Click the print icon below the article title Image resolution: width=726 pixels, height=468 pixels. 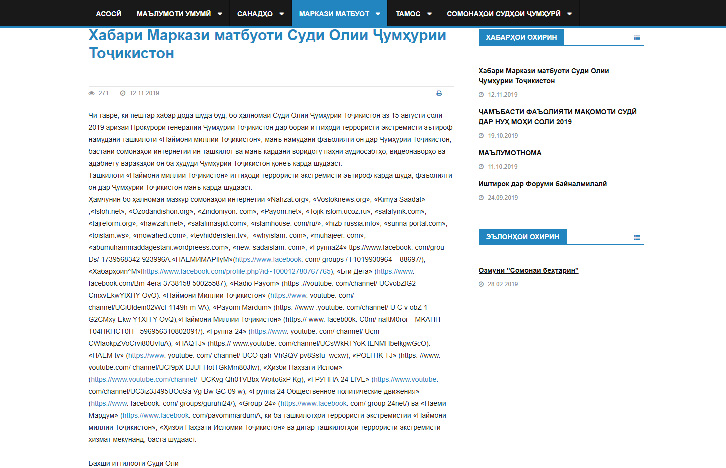438,92
